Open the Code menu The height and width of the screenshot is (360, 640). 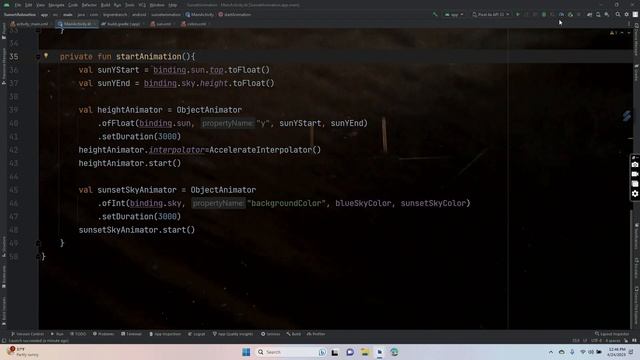73,5
